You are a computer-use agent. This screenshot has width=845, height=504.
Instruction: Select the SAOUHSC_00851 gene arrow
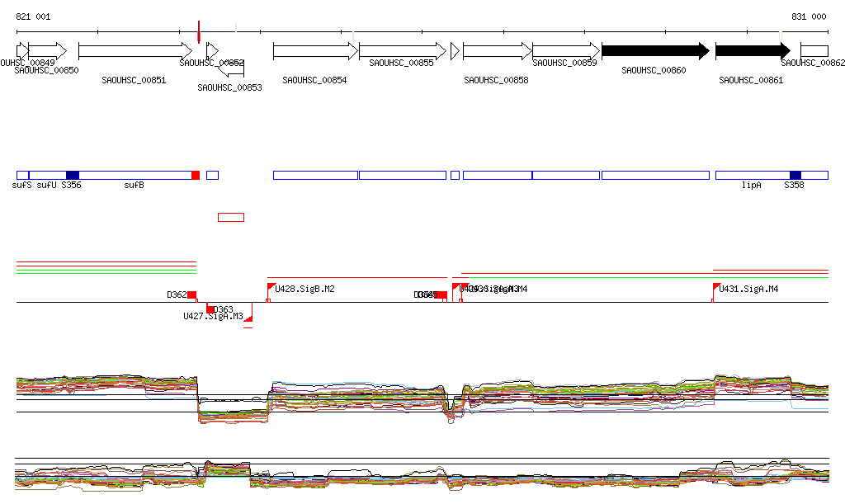[x=135, y=52]
